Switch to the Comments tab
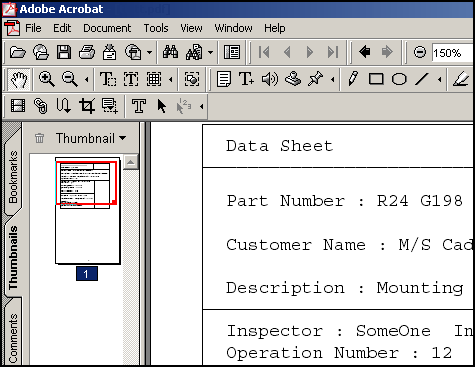The width and height of the screenshot is (475, 367). [13, 337]
